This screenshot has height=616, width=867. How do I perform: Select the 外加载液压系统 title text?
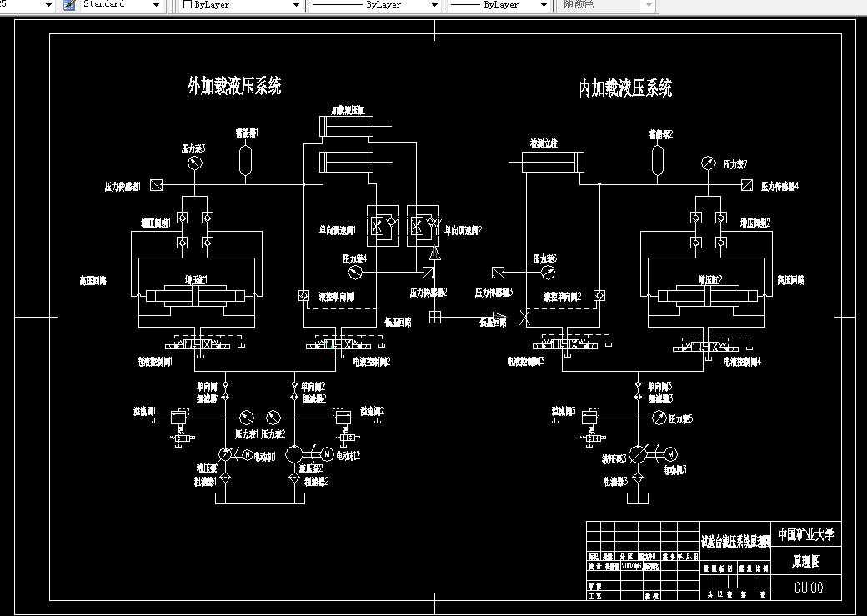pyautogui.click(x=234, y=86)
